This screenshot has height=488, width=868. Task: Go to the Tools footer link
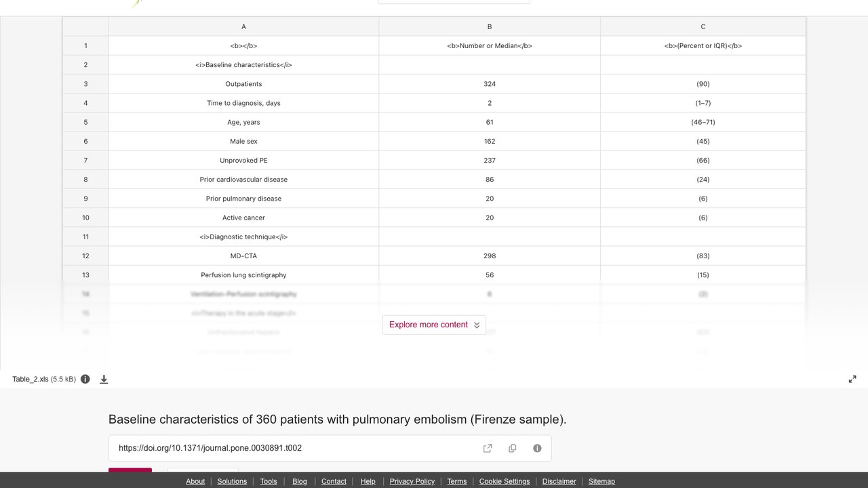point(269,481)
